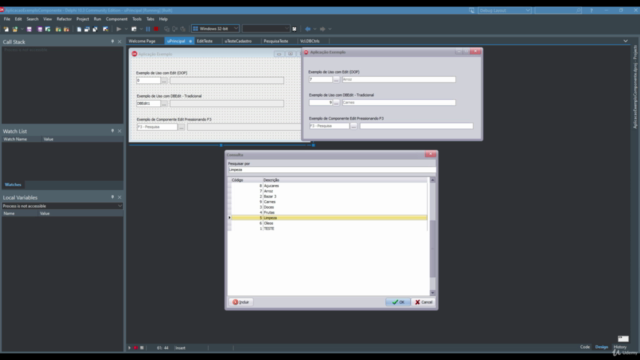Viewport: 640px width, 360px height.
Task: Click OK in the Consulta dialog
Action: pyautogui.click(x=398, y=302)
